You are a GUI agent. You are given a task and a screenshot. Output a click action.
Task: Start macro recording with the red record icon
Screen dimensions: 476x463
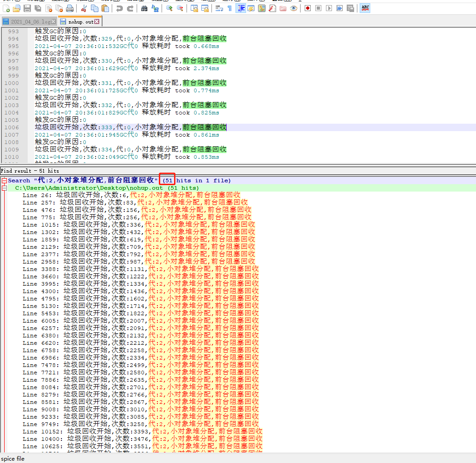tap(307, 8)
